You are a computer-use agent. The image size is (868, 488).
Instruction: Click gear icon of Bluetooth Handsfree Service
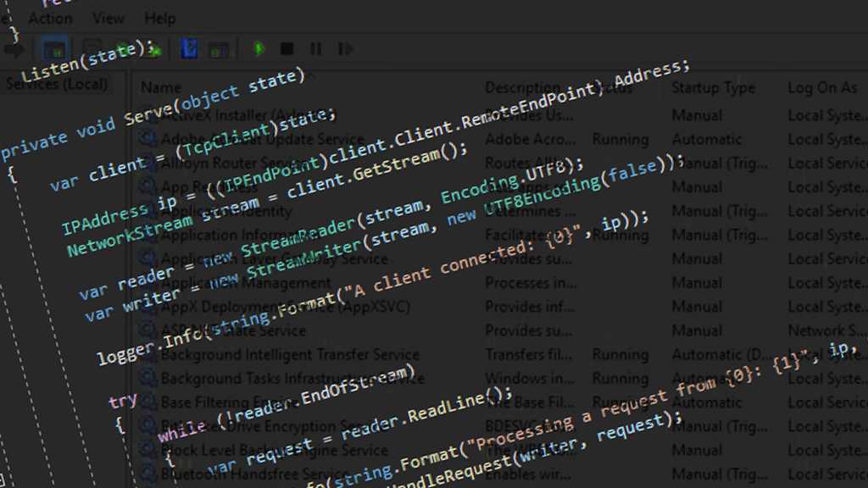pyautogui.click(x=147, y=474)
